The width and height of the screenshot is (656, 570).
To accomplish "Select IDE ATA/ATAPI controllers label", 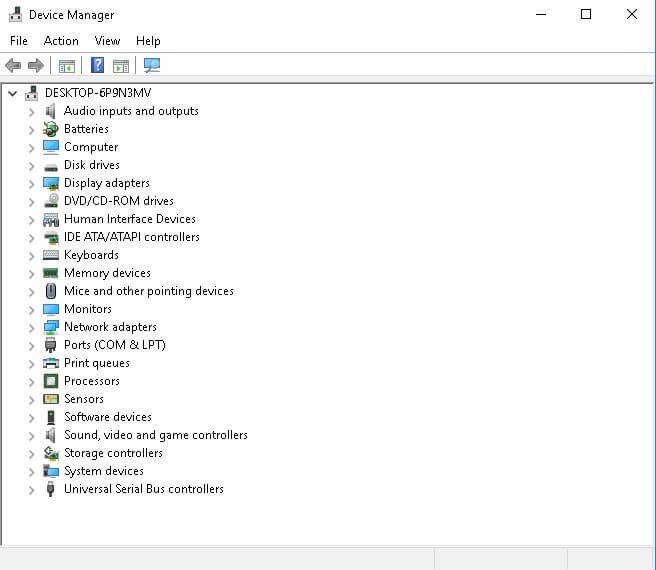I will coord(132,237).
